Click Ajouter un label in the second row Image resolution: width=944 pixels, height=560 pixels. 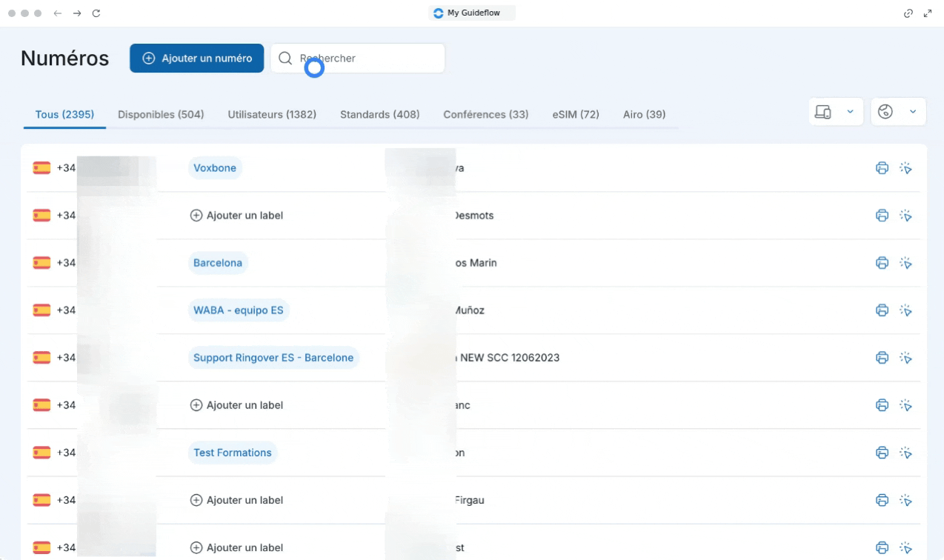tap(237, 216)
